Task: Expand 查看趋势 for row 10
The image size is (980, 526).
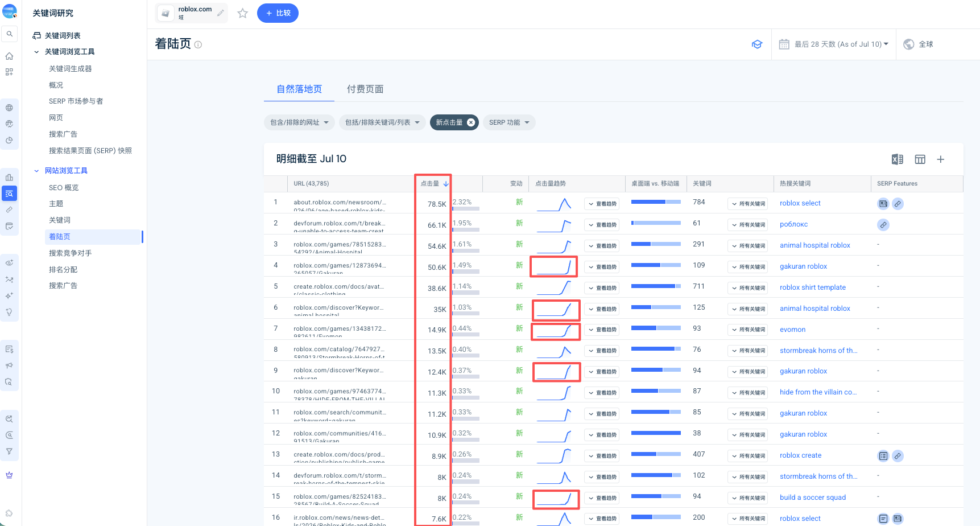Action: [x=602, y=393]
